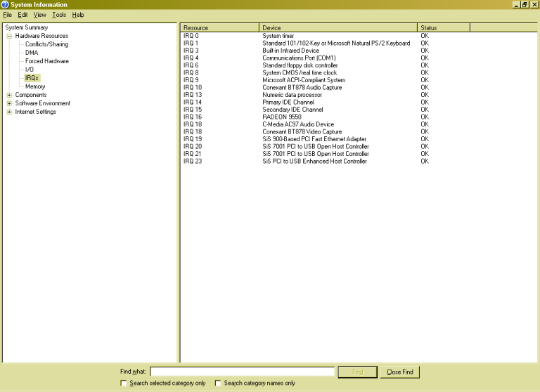Click System CMOS/real time clock entry
Viewport: 540px width, 392px height.
(300, 73)
